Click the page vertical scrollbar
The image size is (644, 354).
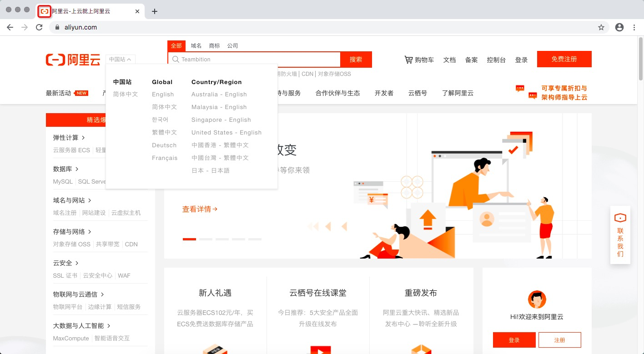click(x=640, y=59)
